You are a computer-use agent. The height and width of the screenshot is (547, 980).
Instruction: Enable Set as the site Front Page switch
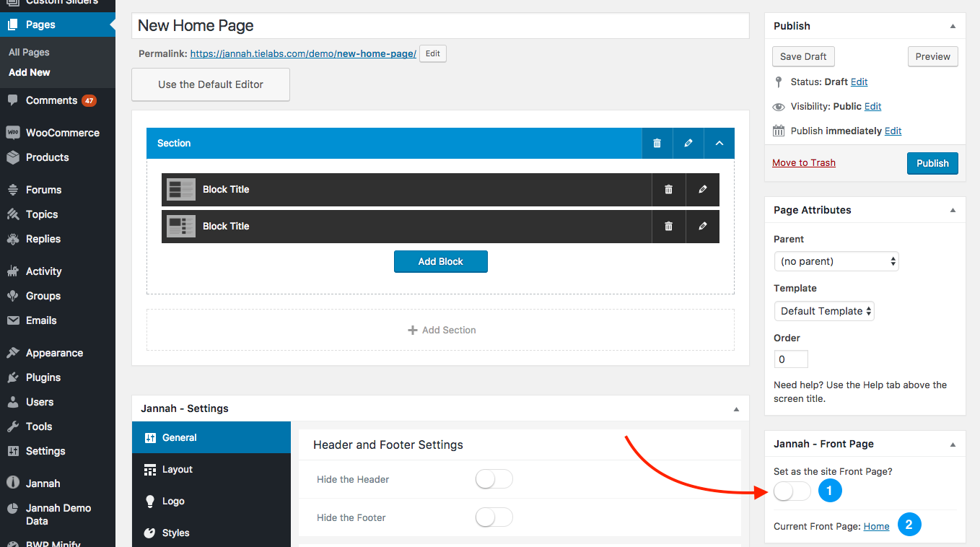tap(792, 491)
